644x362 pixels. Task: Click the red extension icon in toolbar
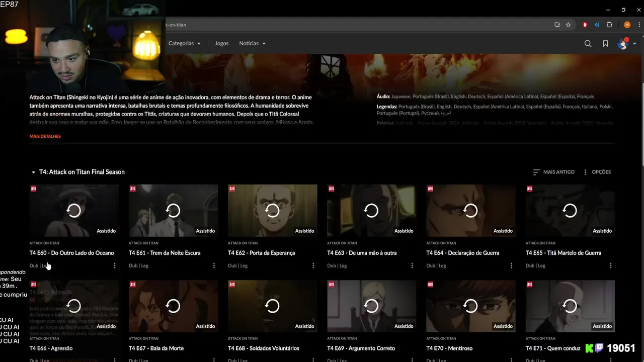(x=585, y=25)
